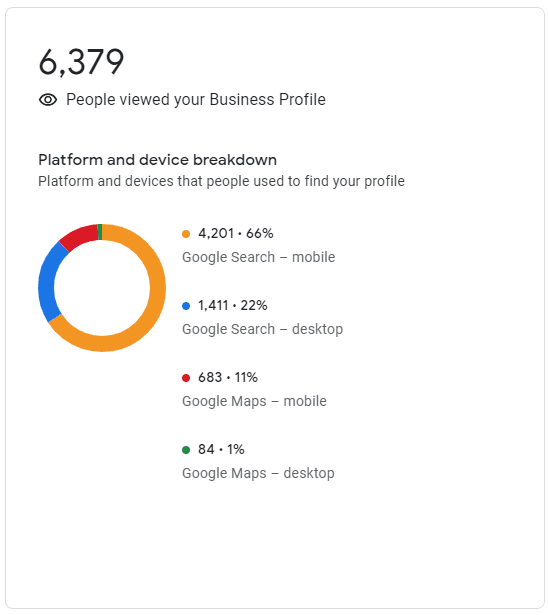548x615 pixels.
Task: Click the orange legend dot for mobile search
Action: 186,234
